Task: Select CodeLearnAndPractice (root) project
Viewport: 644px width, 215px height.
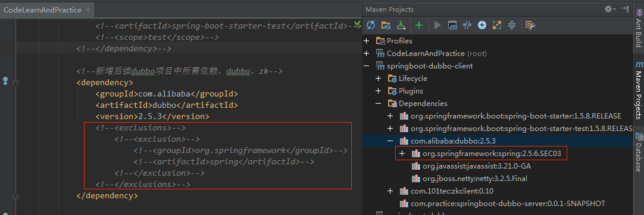Action: point(437,54)
